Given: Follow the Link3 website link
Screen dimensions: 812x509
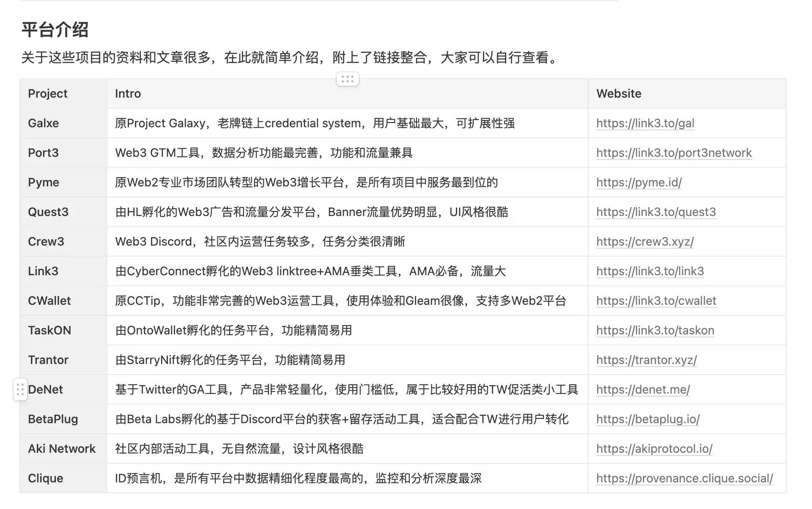Looking at the screenshot, I should click(650, 271).
